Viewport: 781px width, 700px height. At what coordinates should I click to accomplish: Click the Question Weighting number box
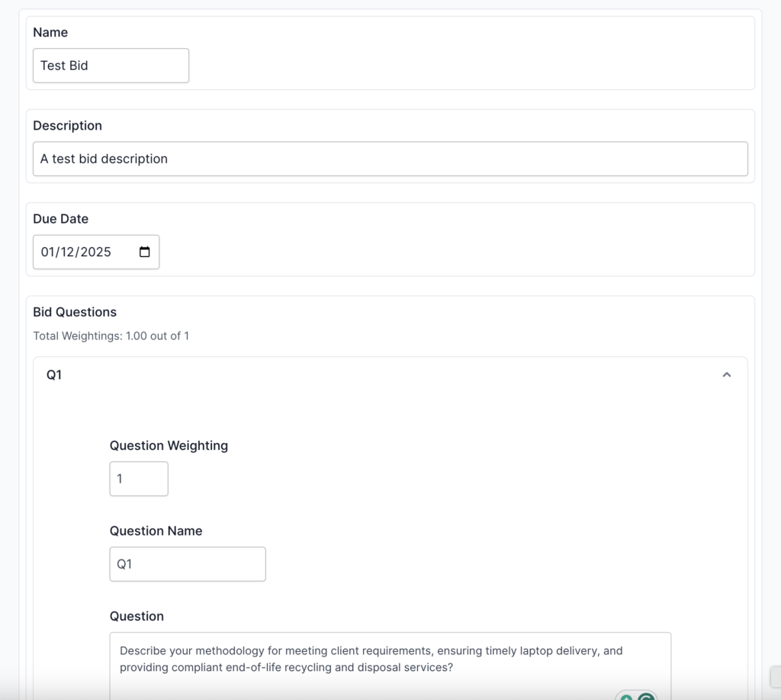pos(139,479)
